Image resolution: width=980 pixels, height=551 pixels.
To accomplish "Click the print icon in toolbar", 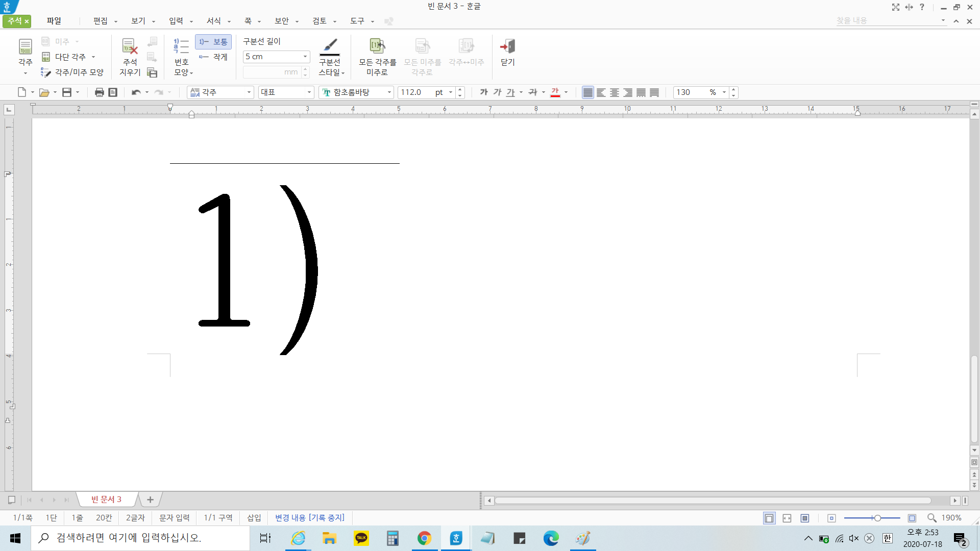I will click(x=99, y=92).
